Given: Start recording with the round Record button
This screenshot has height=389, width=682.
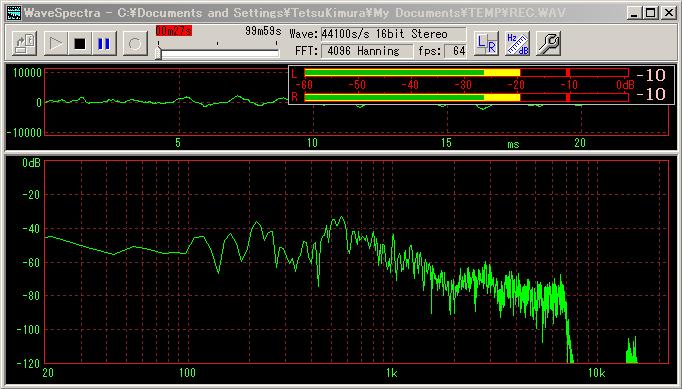Looking at the screenshot, I should click(135, 43).
